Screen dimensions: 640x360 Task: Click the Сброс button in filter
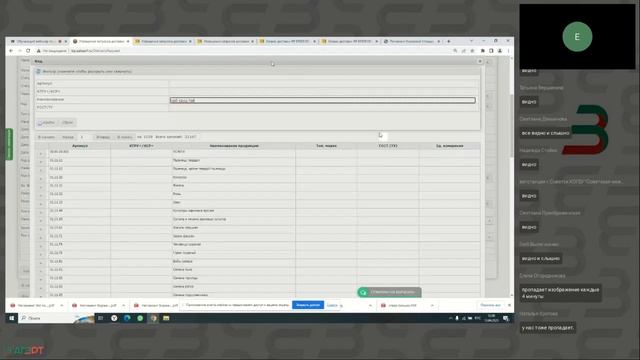pos(67,122)
